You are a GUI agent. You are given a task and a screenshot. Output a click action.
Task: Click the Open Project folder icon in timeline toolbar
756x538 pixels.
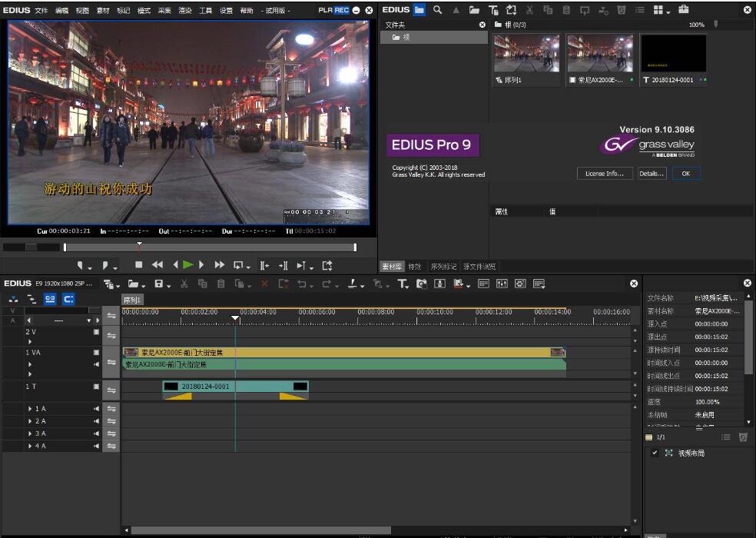coord(133,284)
